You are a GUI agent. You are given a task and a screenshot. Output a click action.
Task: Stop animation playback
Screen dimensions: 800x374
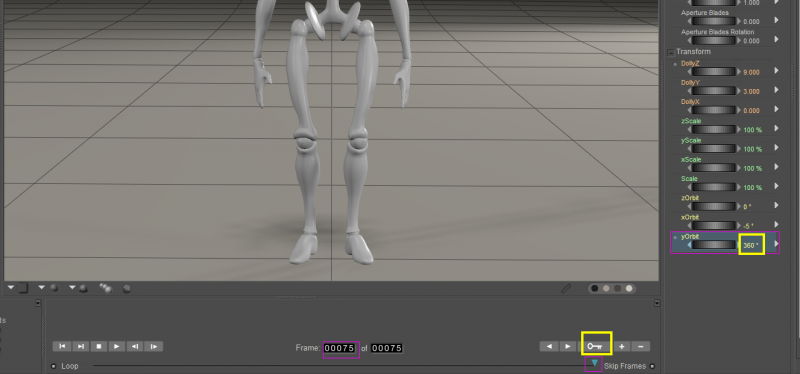98,346
